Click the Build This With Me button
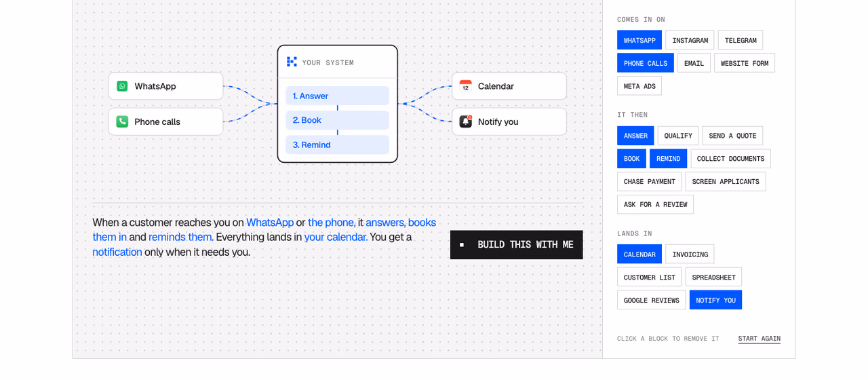The width and height of the screenshot is (868, 380). coord(517,245)
